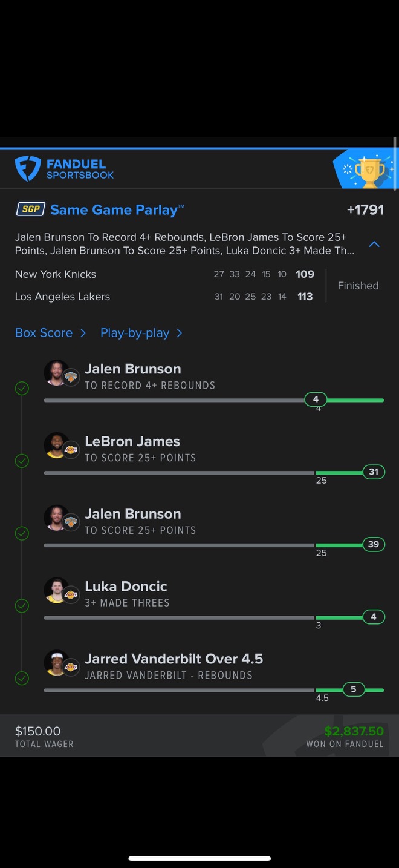Tap Jalen Brunson's avatar beside rebounds leg

56,373
